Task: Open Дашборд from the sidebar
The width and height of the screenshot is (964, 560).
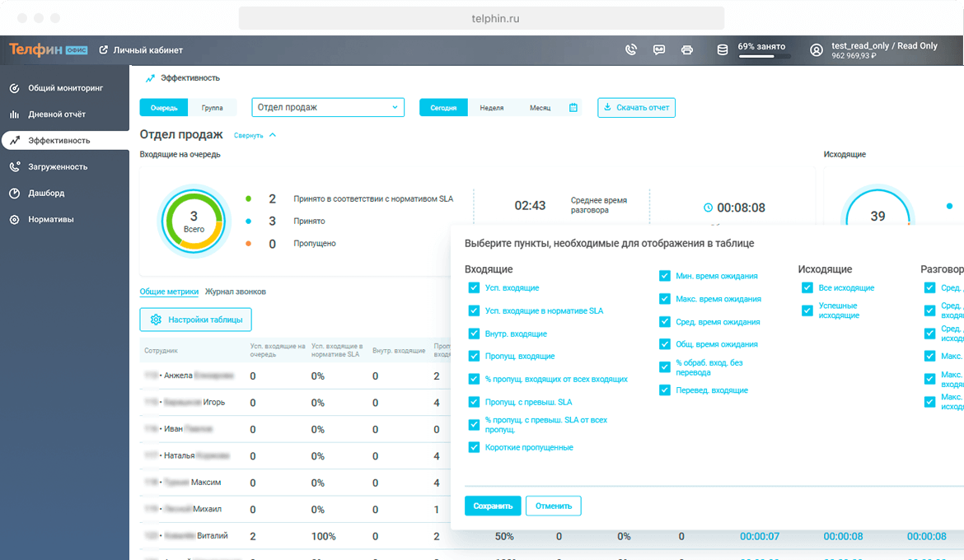Action: coord(46,194)
